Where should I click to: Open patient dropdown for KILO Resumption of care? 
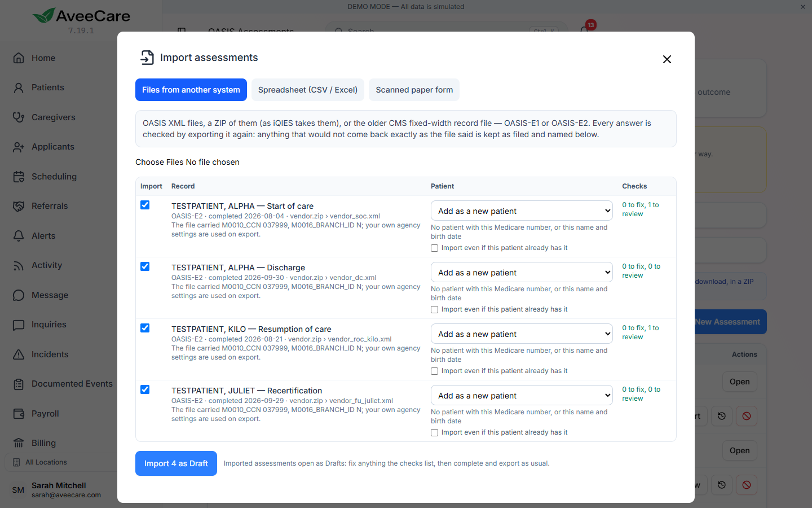click(522, 334)
